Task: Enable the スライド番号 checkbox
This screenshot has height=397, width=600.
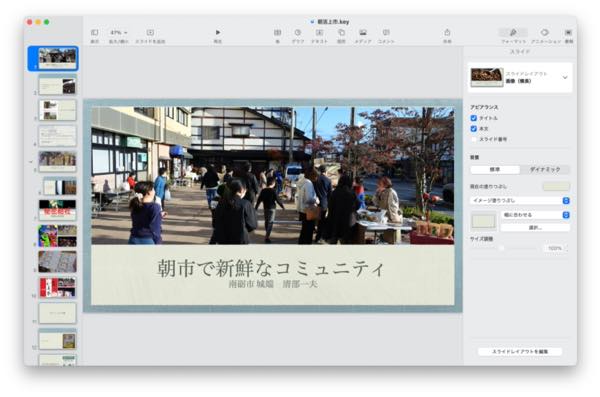Action: tap(474, 139)
